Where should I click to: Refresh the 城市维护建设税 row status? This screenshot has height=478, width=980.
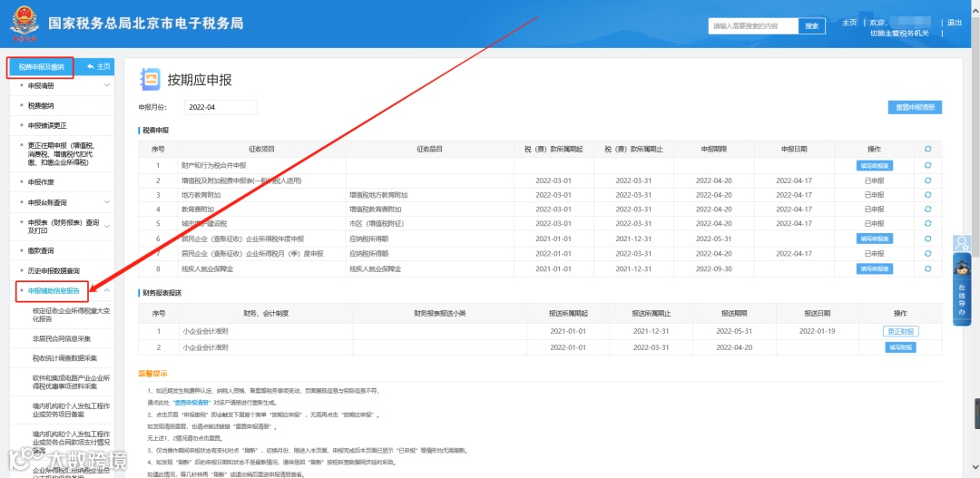(x=927, y=223)
